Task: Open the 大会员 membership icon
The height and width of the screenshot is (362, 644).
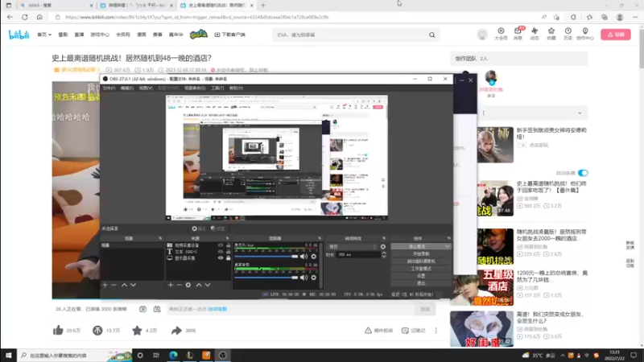Action: [x=501, y=33]
